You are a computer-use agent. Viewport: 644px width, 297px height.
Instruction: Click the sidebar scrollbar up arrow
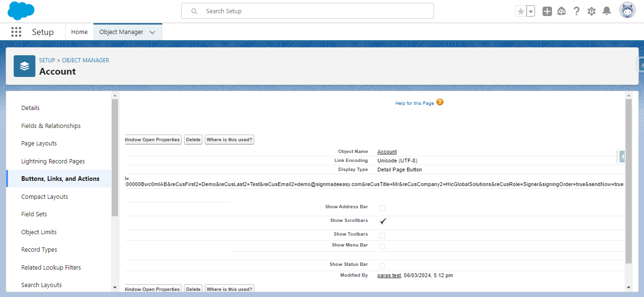click(115, 95)
